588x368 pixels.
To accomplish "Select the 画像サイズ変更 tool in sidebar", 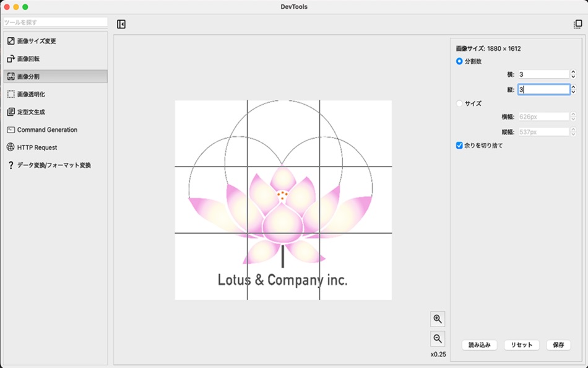I will (37, 41).
